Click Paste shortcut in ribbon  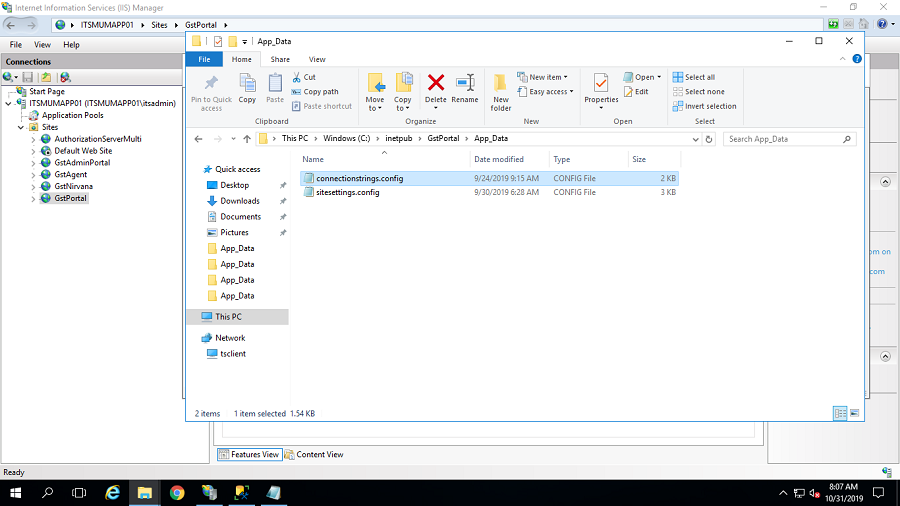pos(322,106)
